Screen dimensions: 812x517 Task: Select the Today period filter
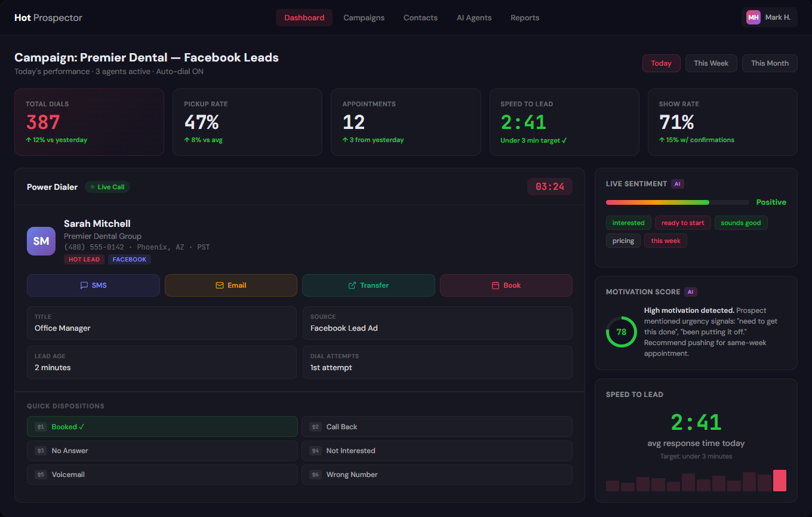coord(661,63)
